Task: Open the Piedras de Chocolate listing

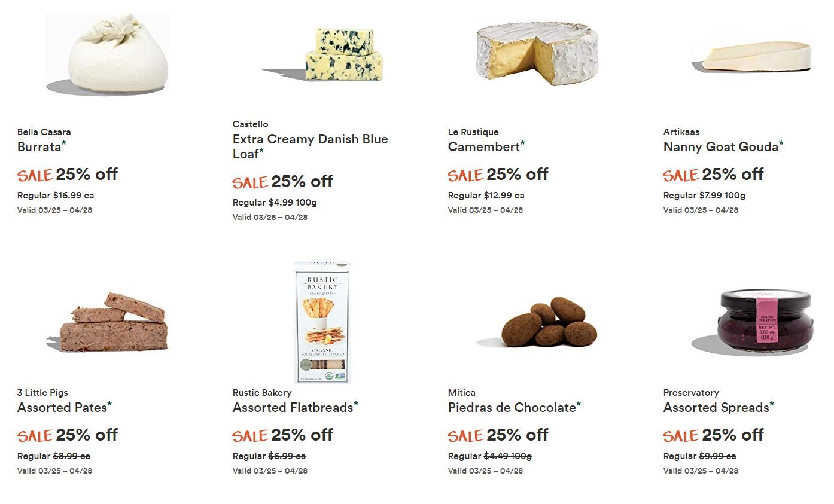Action: click(515, 407)
